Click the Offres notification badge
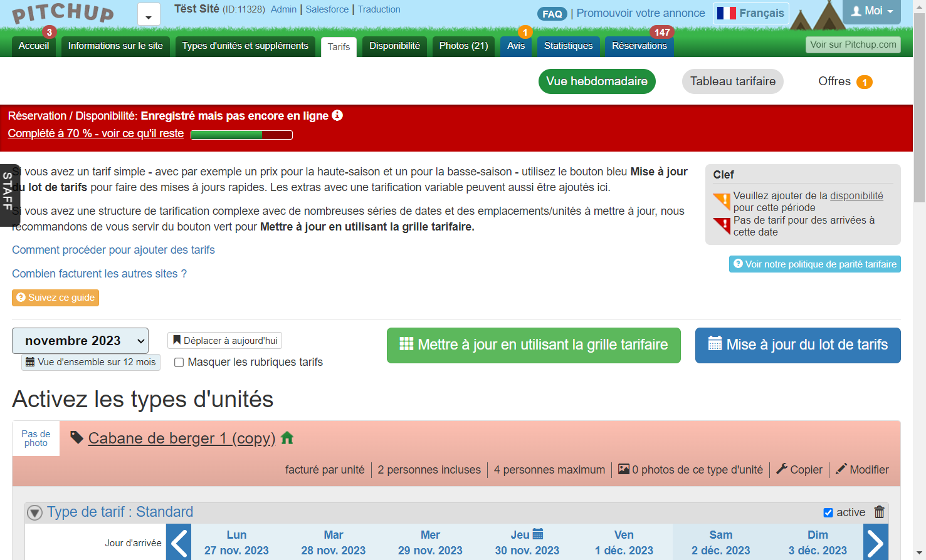The height and width of the screenshot is (560, 926). 865,82
